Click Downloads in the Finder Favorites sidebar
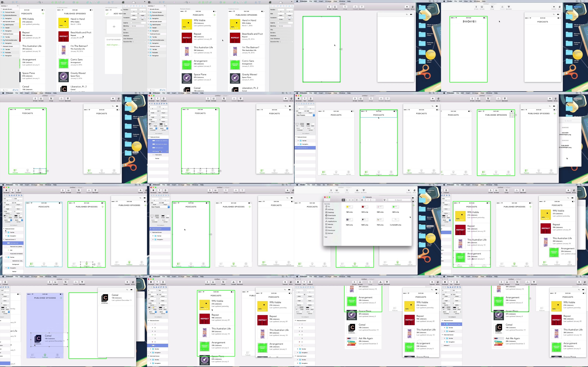 click(332, 215)
